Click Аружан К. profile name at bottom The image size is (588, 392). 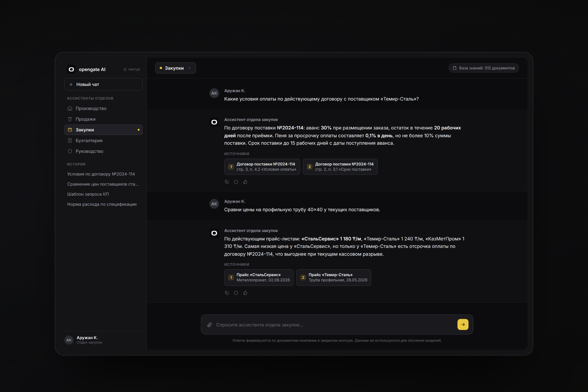click(x=87, y=337)
